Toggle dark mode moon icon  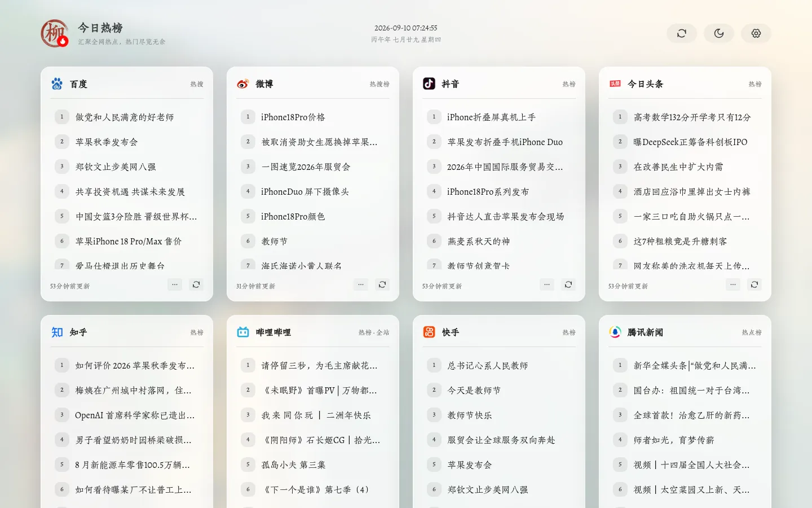click(x=719, y=33)
